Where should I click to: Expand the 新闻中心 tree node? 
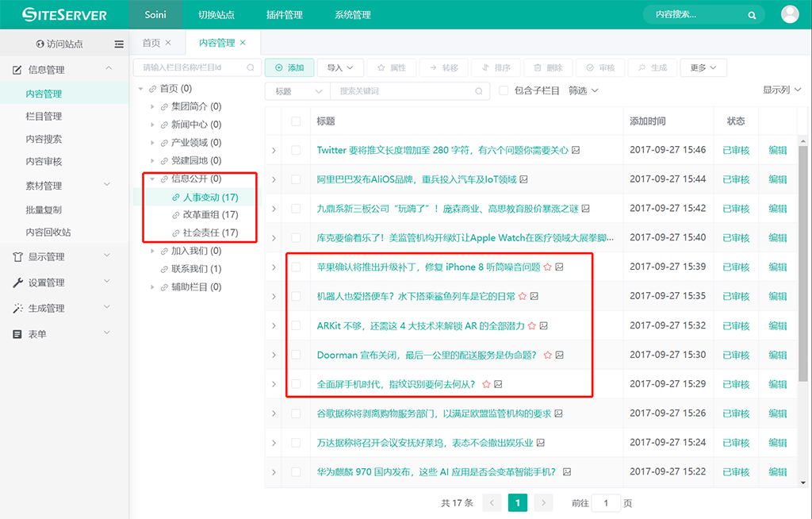pos(153,125)
